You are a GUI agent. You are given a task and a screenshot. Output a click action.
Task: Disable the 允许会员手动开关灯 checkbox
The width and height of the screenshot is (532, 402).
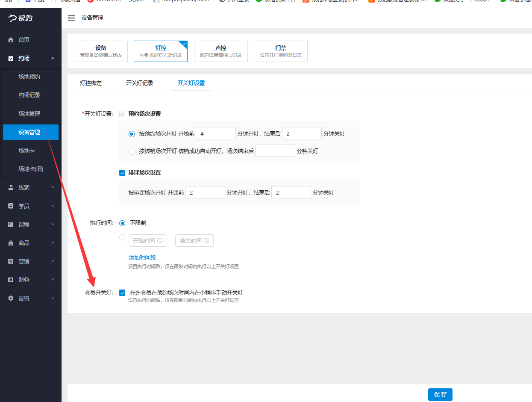122,293
